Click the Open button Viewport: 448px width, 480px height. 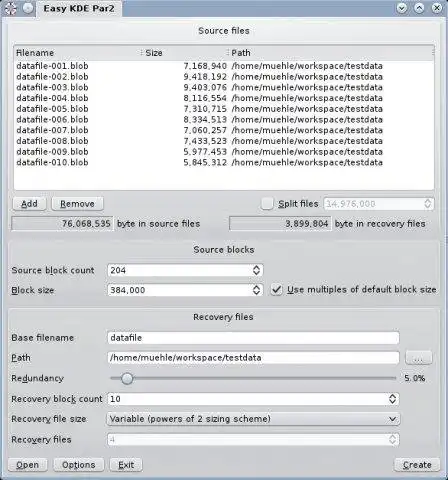[27, 465]
